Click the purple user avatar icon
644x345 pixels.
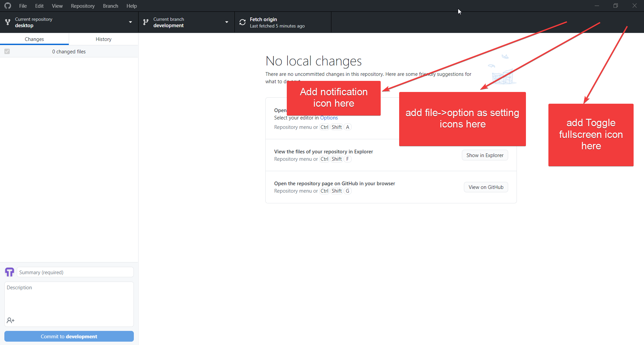[10, 272]
